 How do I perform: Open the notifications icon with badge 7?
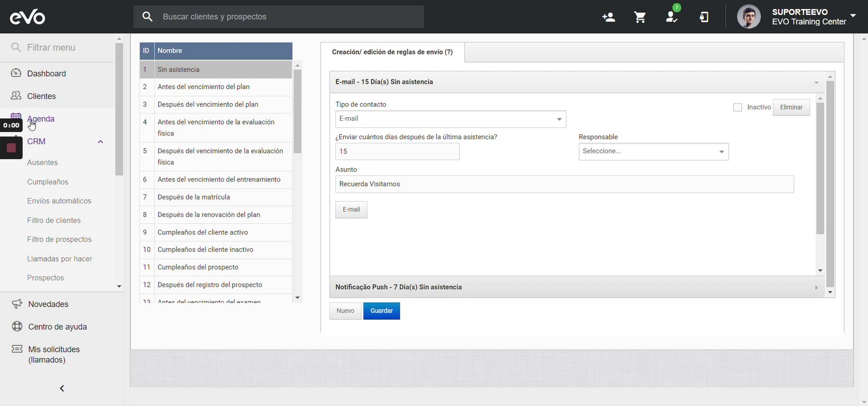tap(672, 17)
